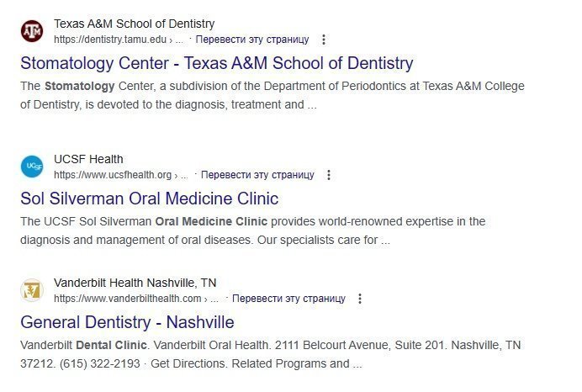This screenshot has width=582, height=392.
Task: Open General Dentistry - Nashville result
Action: [x=127, y=322]
